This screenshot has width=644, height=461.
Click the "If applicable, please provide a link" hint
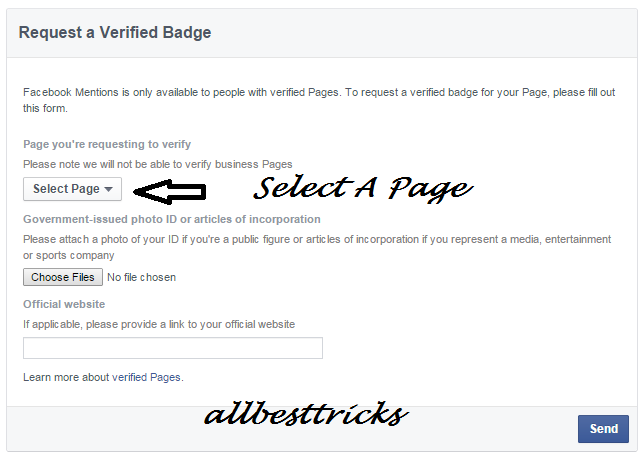(x=159, y=324)
